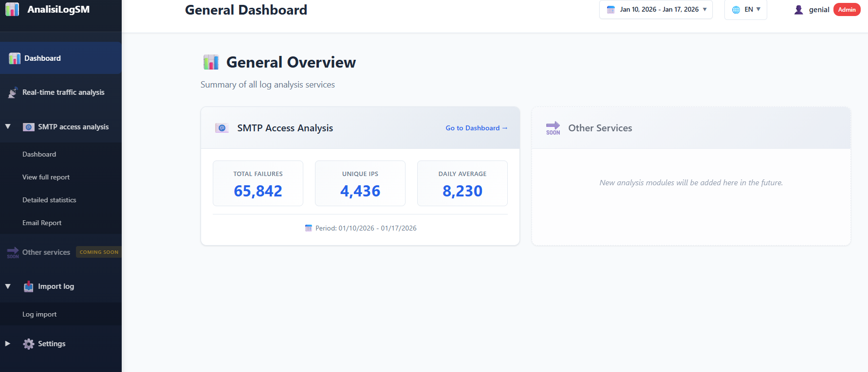Click the Total Failures stat card

[x=258, y=183]
